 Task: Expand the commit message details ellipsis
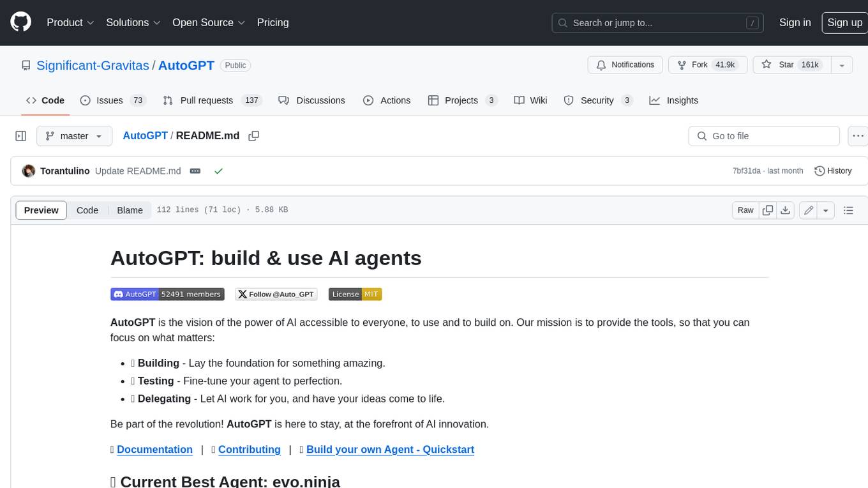195,171
